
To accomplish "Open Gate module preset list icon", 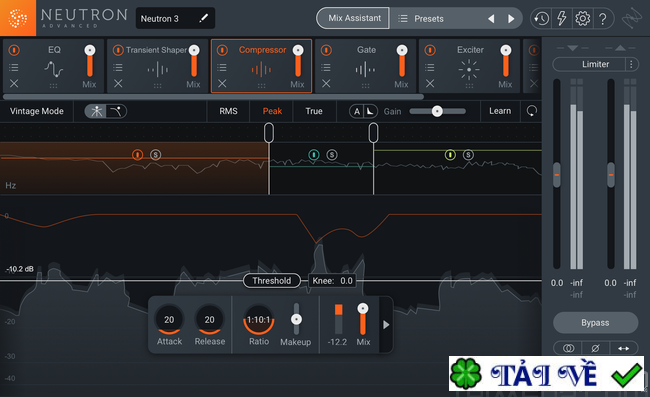I will click(x=326, y=67).
